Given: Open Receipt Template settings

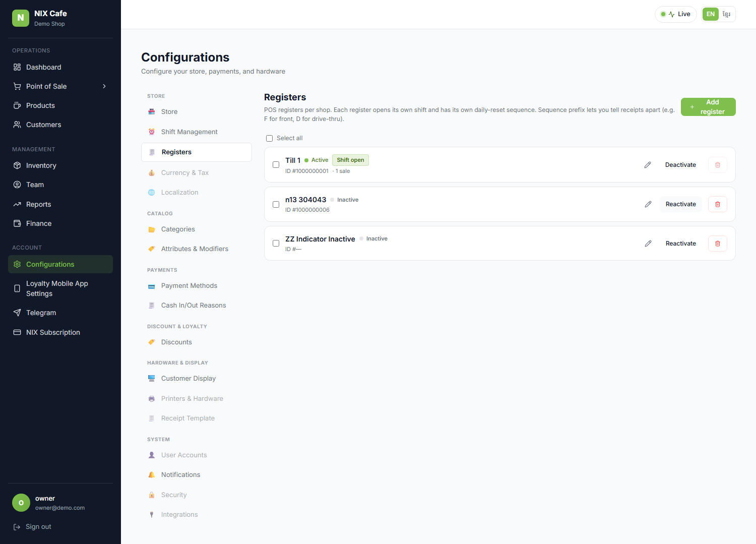Looking at the screenshot, I should point(197,418).
